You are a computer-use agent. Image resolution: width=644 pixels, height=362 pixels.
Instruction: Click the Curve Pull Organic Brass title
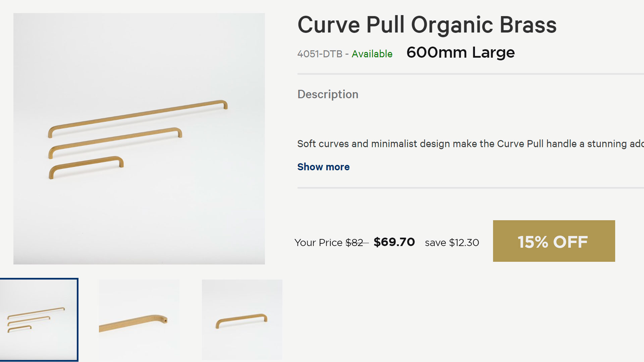(427, 25)
